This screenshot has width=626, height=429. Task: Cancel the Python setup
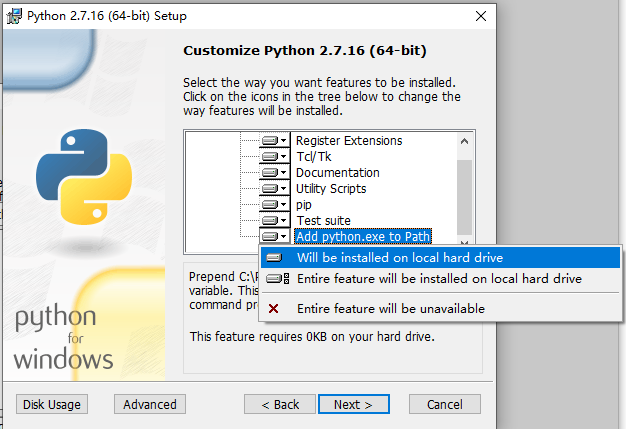pos(445,404)
